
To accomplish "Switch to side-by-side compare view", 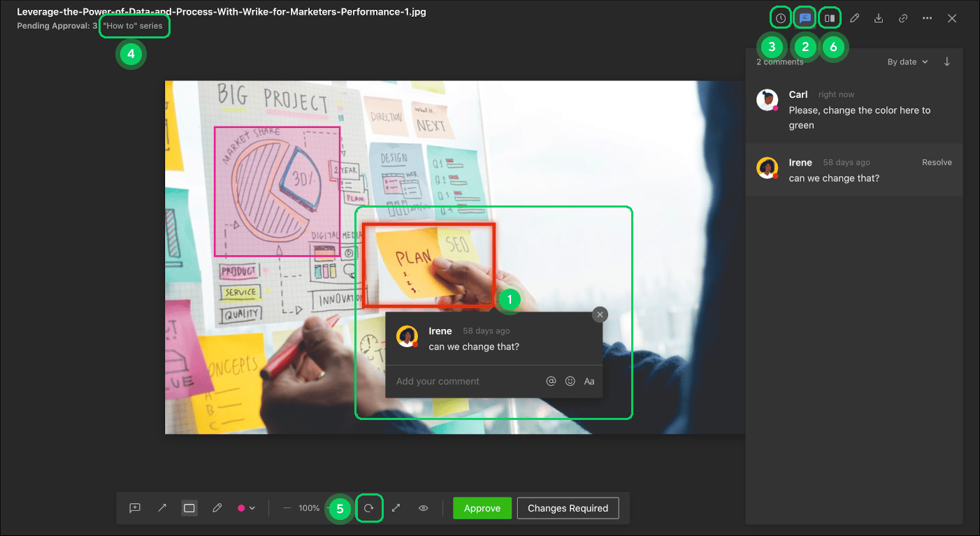I will 829,17.
